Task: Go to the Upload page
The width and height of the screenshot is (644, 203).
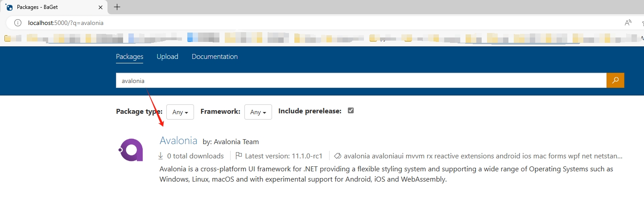Action: tap(167, 57)
